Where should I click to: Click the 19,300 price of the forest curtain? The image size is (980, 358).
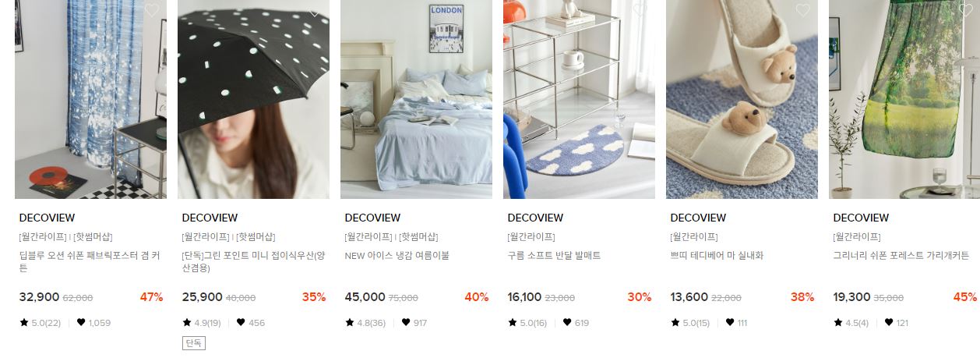tap(851, 297)
